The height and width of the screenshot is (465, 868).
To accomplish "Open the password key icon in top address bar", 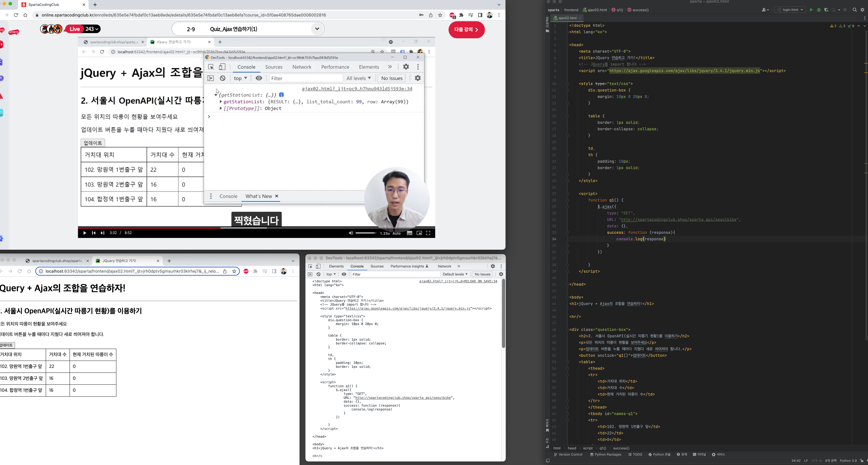I will coord(421,15).
